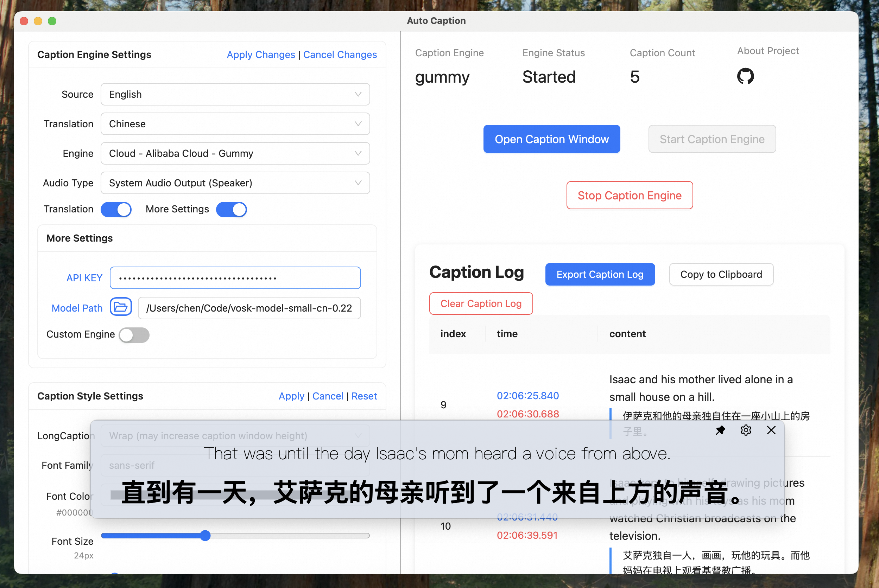Click the Apply Changes link
The height and width of the screenshot is (588, 879).
coord(261,55)
